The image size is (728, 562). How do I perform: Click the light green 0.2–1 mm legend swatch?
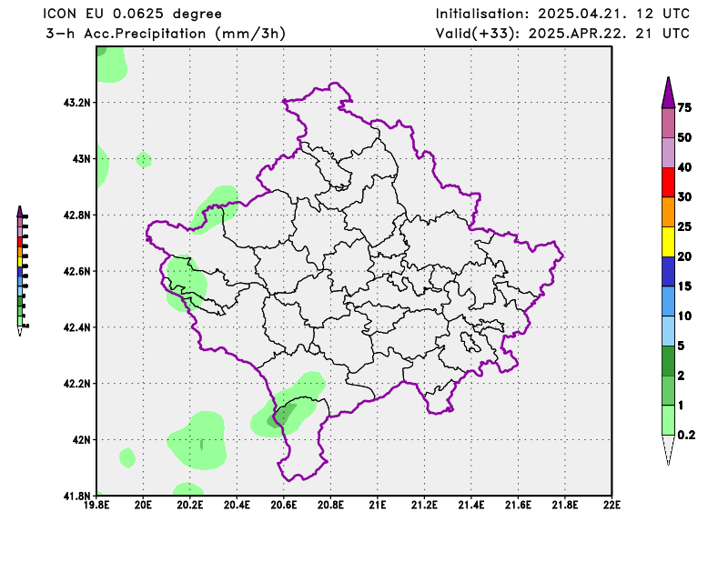click(x=668, y=420)
